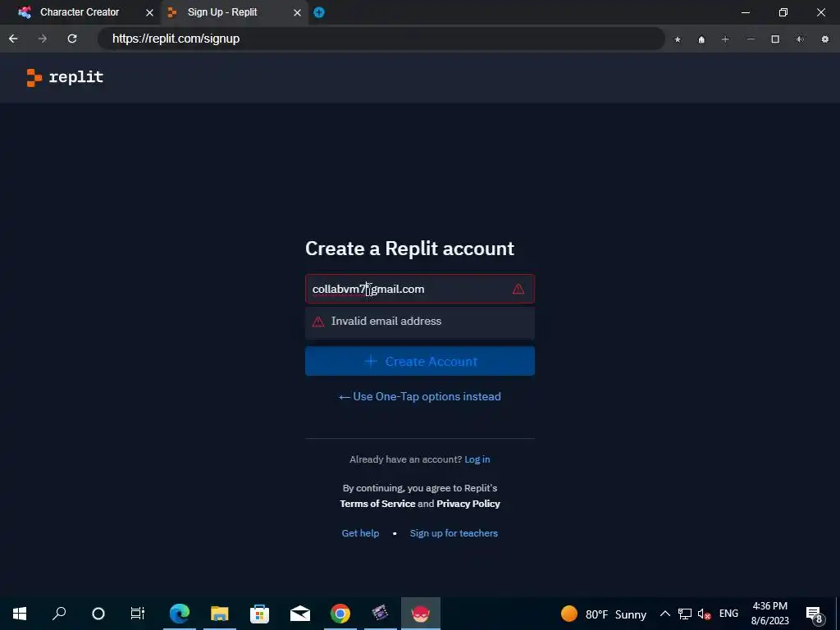The height and width of the screenshot is (630, 840).
Task: Open Sign up for teachers link
Action: click(454, 533)
